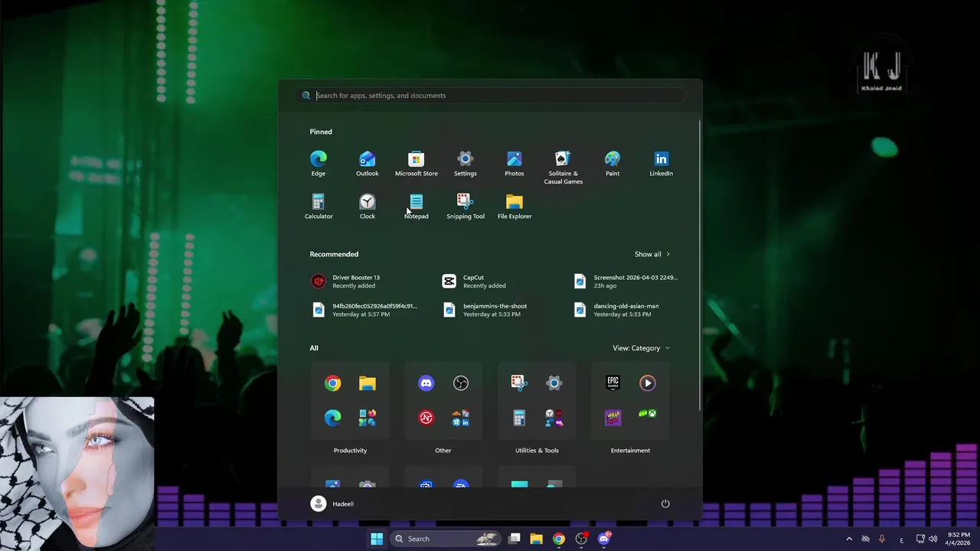Open File Explorer in Productivity category
Viewport: 980px width, 551px height.
[x=367, y=383]
